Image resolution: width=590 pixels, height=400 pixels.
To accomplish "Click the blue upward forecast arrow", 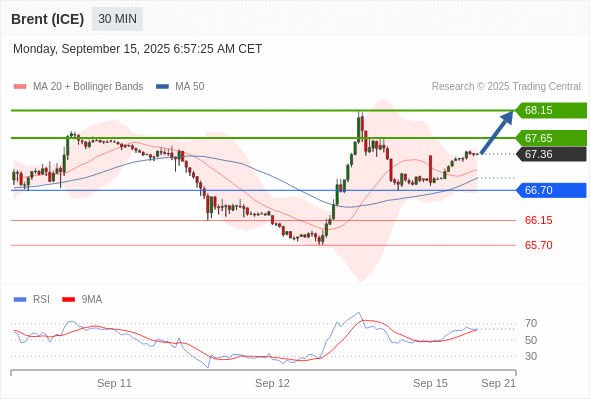I will click(x=497, y=132).
